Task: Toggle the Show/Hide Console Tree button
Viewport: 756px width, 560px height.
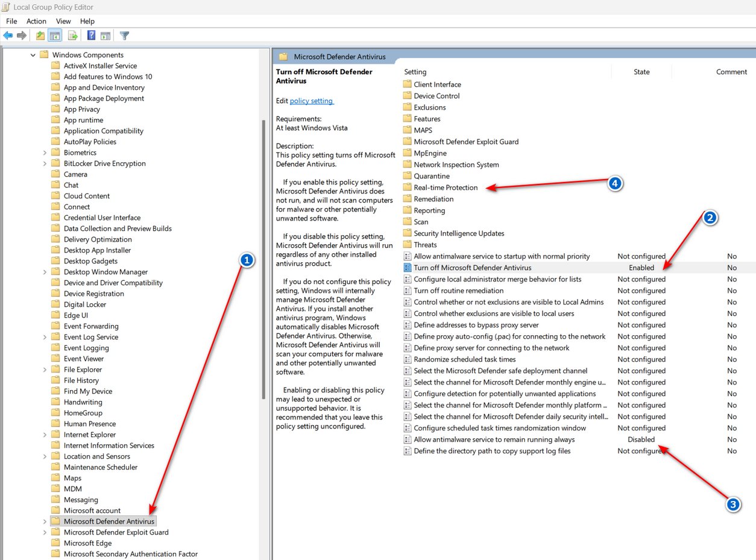Action: (55, 36)
